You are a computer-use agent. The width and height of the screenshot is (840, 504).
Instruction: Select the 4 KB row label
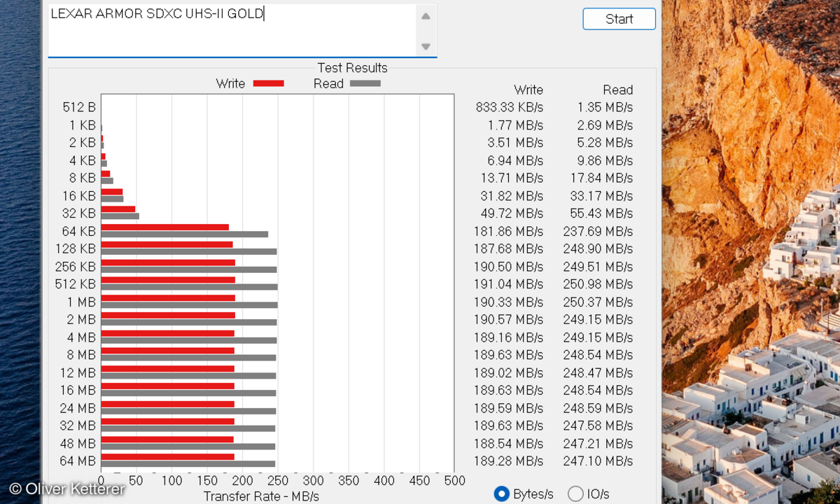tap(83, 160)
